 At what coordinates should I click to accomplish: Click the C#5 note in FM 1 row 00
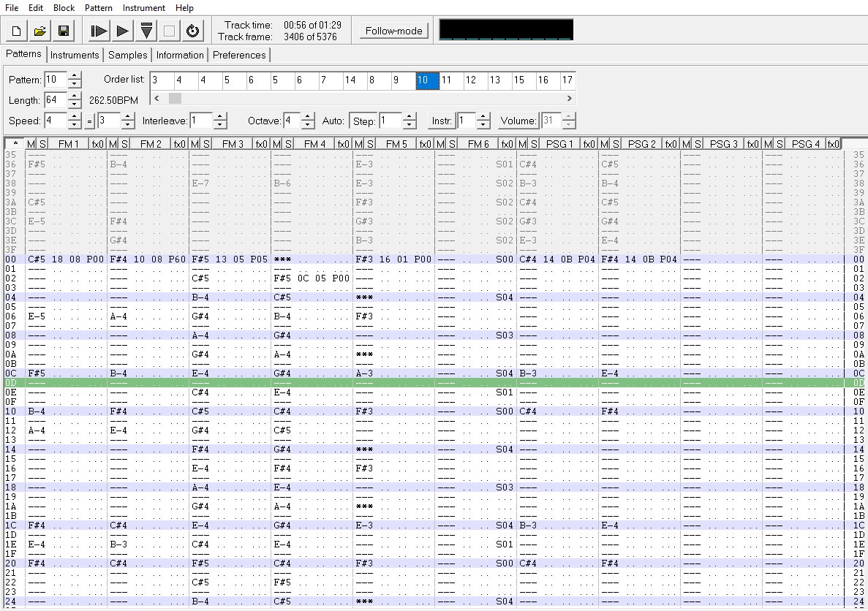[37, 259]
